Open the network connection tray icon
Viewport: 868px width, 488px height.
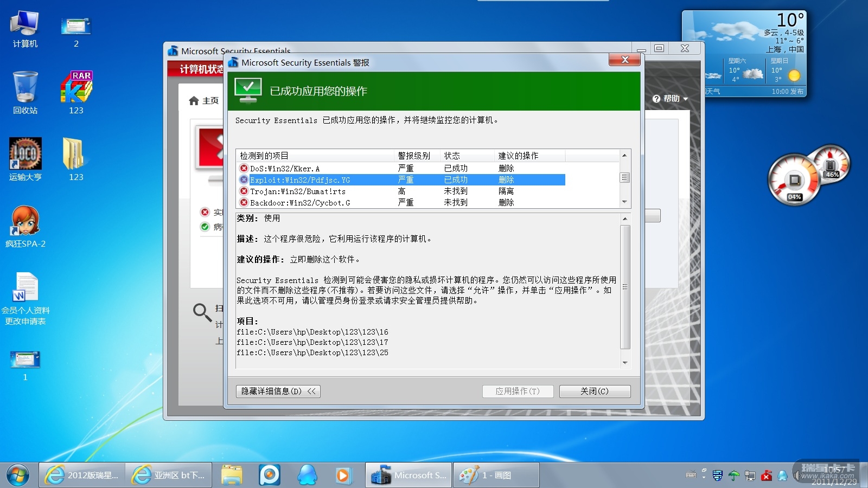pyautogui.click(x=750, y=476)
